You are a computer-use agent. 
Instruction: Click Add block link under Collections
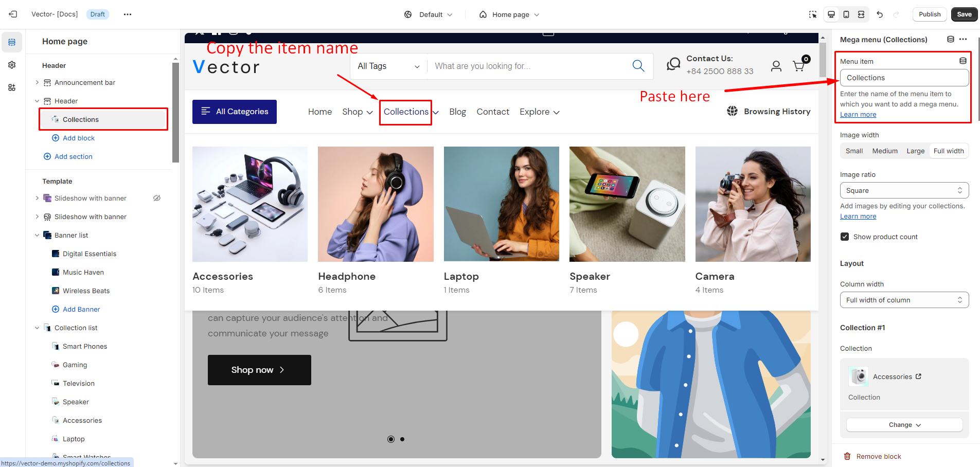tap(78, 138)
